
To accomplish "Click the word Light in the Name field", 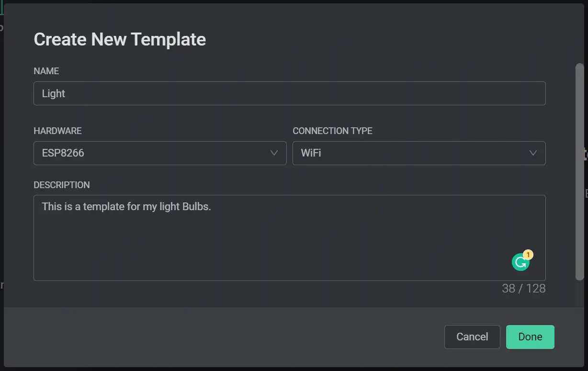I will [54, 94].
